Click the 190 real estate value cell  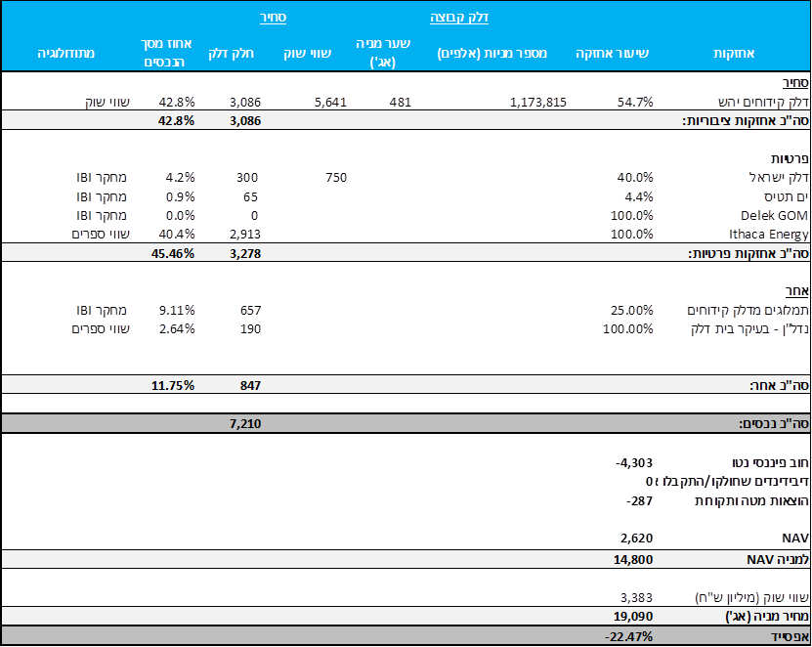(x=251, y=329)
